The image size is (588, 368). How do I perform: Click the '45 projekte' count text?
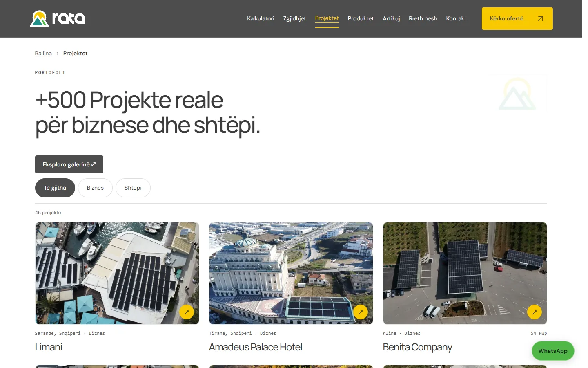48,213
